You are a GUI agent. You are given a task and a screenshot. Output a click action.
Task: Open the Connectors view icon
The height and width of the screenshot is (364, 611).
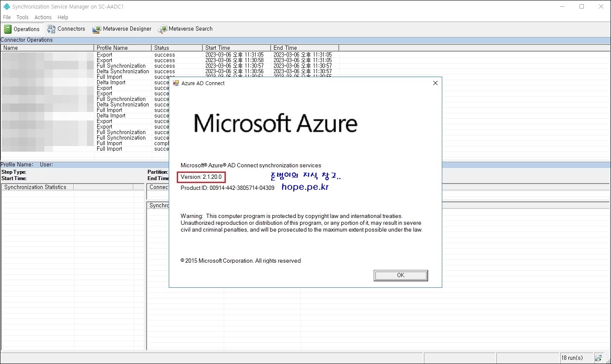(51, 29)
